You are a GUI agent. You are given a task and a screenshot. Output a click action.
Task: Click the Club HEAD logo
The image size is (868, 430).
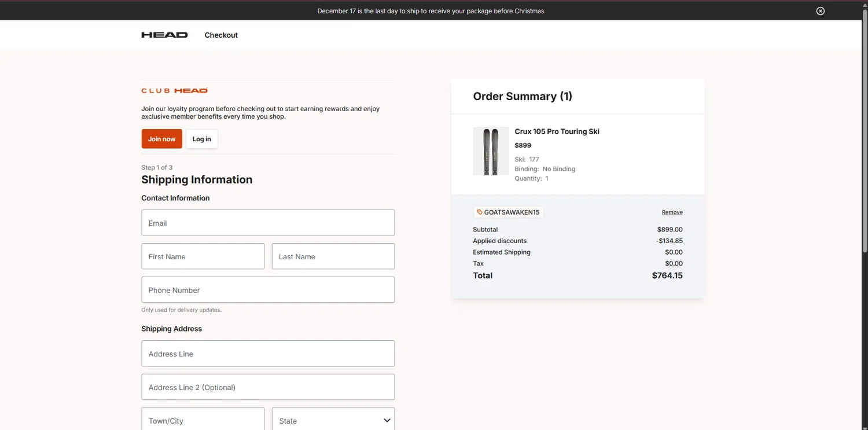coord(175,90)
